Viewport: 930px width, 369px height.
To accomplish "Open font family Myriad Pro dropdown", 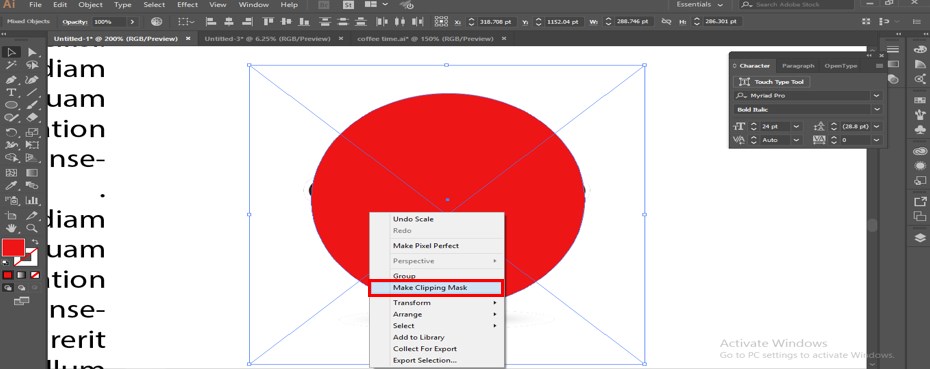I will pos(876,96).
